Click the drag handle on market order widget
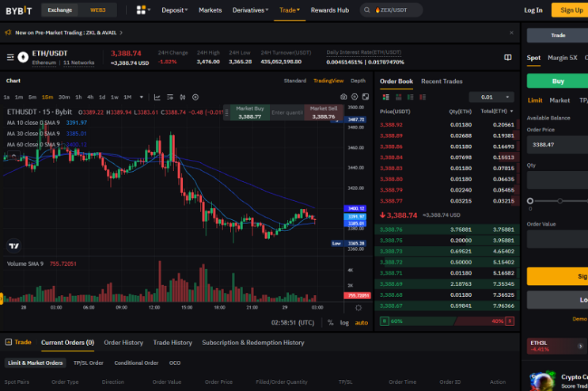 (x=226, y=112)
